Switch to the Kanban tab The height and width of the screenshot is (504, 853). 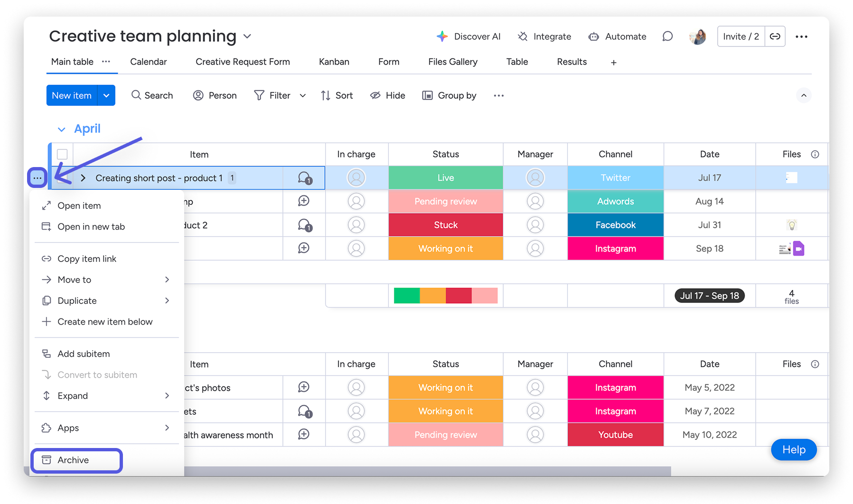[x=334, y=62]
